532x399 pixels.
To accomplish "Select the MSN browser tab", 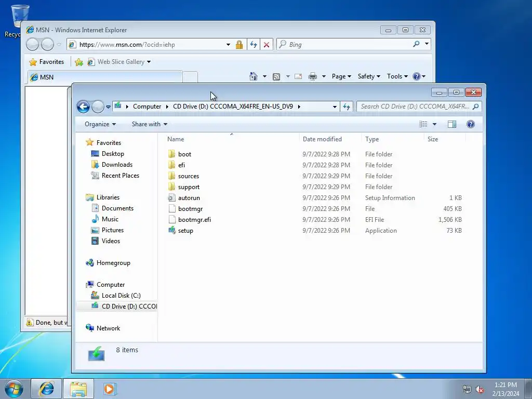I will pos(105,77).
